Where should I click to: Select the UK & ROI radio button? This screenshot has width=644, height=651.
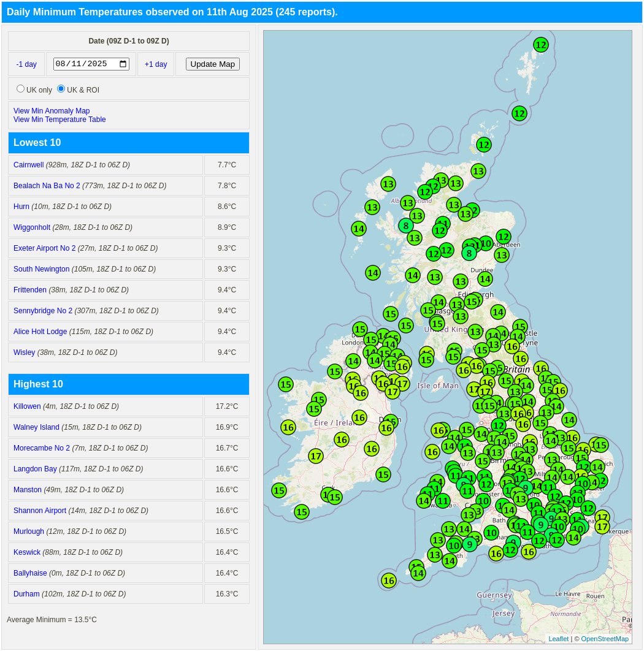click(x=61, y=89)
